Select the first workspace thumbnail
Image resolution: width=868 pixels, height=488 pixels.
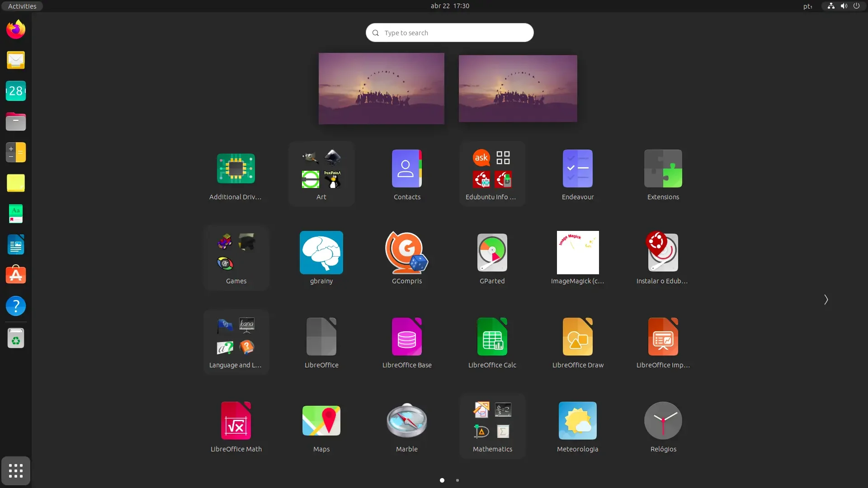click(x=382, y=89)
